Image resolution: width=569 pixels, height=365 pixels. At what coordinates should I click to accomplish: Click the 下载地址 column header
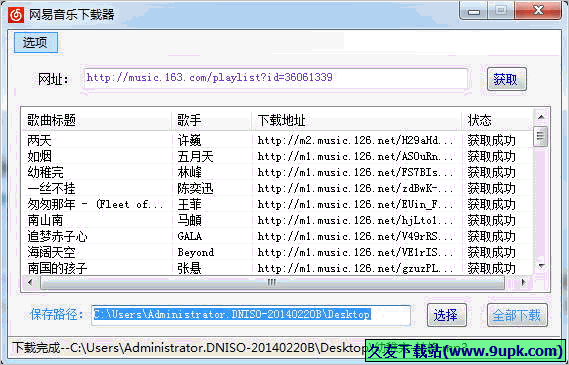tap(356, 120)
